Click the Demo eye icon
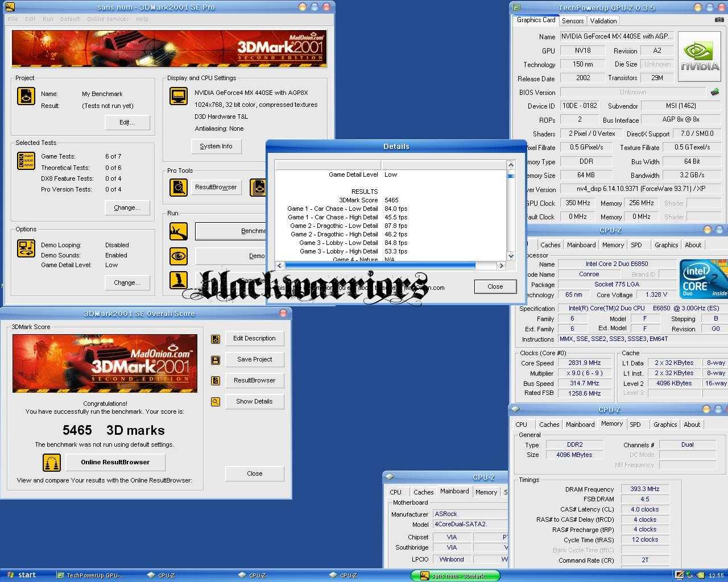The height and width of the screenshot is (582, 728). point(179,256)
